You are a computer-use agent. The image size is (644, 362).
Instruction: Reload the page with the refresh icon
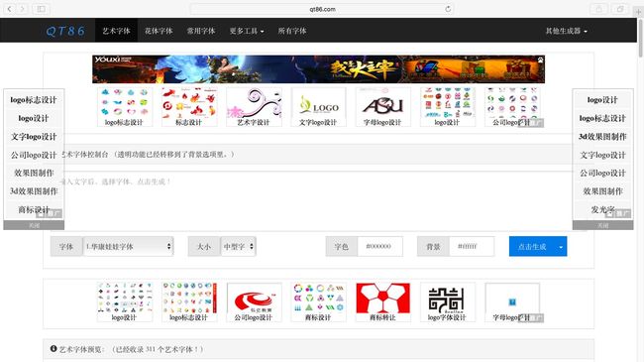point(448,9)
